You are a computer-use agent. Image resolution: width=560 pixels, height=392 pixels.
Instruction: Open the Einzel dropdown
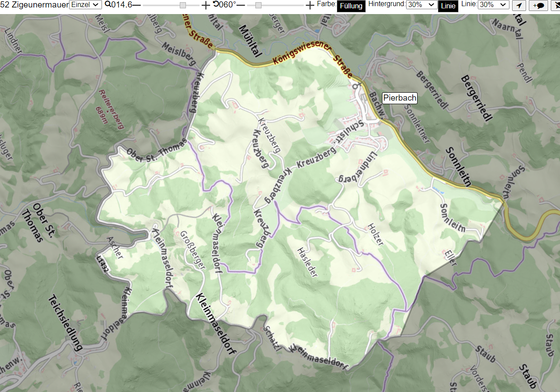click(x=86, y=5)
